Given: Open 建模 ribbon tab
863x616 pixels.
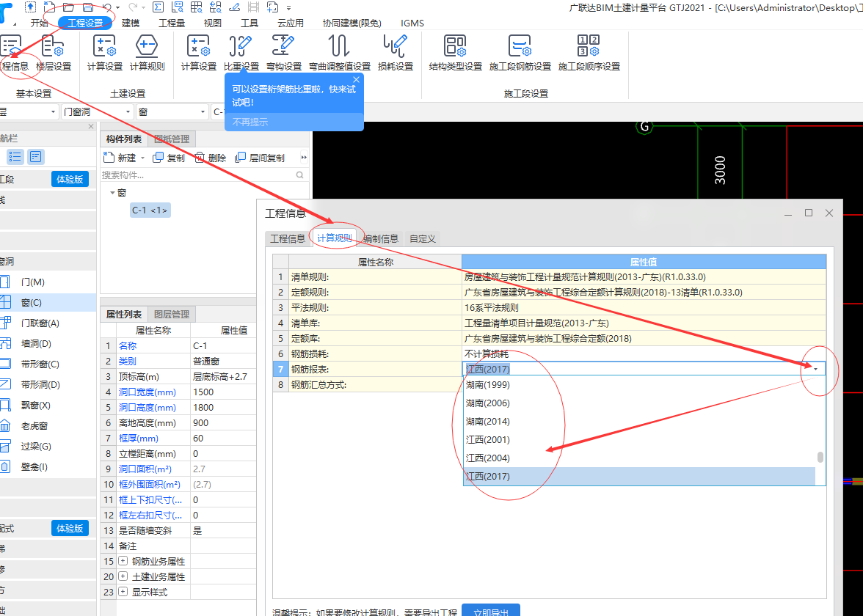Looking at the screenshot, I should [131, 23].
